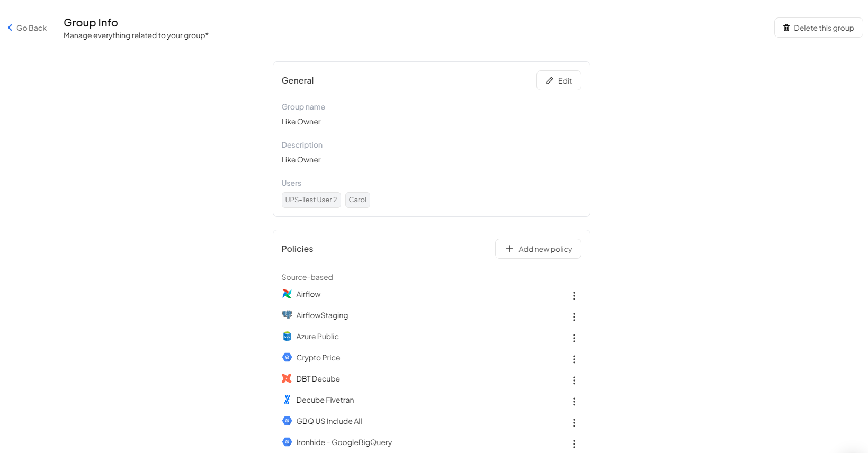868x453 pixels.
Task: Open options menu for AirflowStaging policy
Action: 574,317
